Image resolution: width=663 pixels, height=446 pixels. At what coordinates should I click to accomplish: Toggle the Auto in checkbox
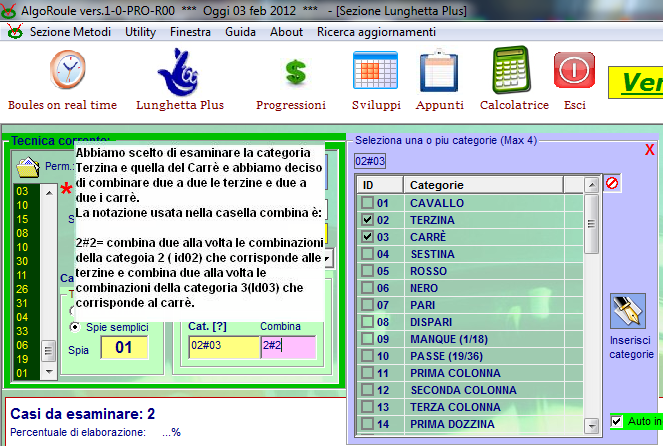616,421
